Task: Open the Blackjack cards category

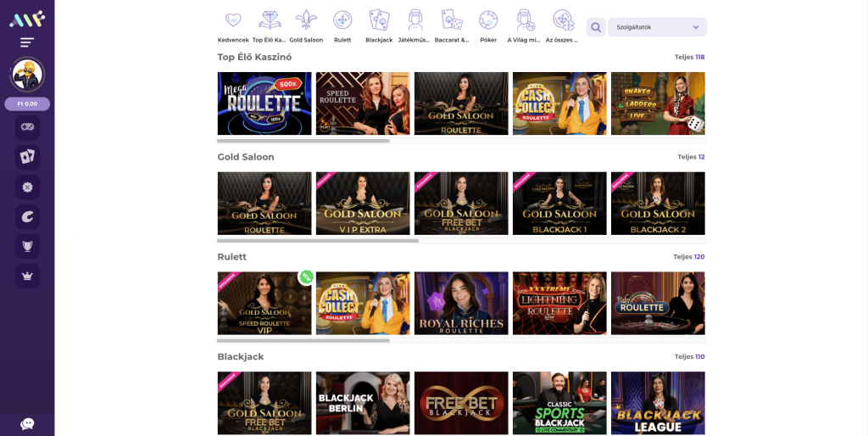Action: point(379,26)
